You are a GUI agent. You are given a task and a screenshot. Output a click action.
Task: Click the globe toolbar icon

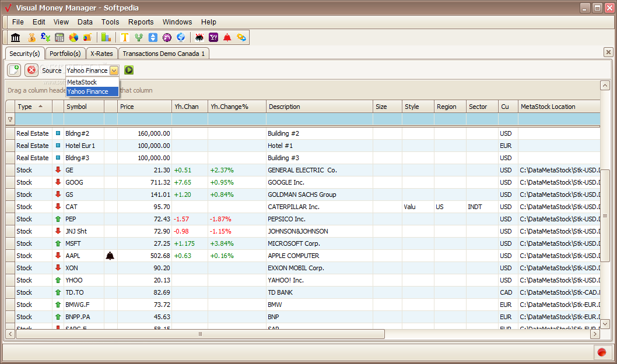click(x=181, y=37)
